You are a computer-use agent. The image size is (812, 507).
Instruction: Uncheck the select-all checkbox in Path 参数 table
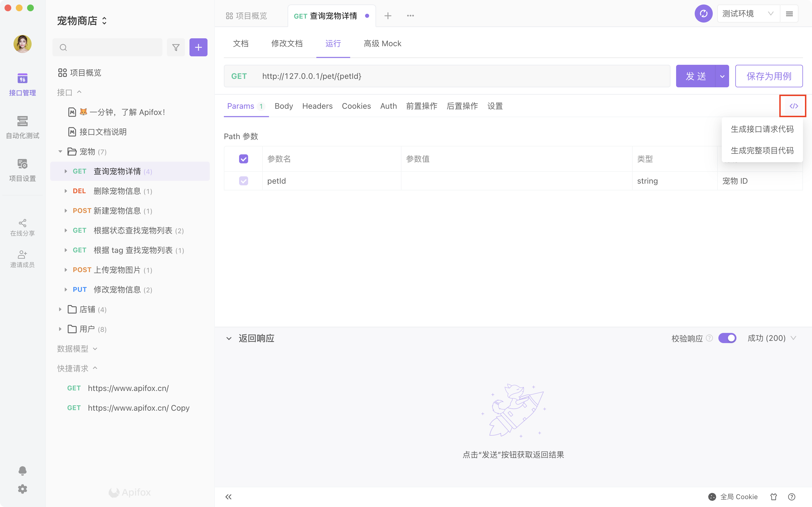pos(243,159)
